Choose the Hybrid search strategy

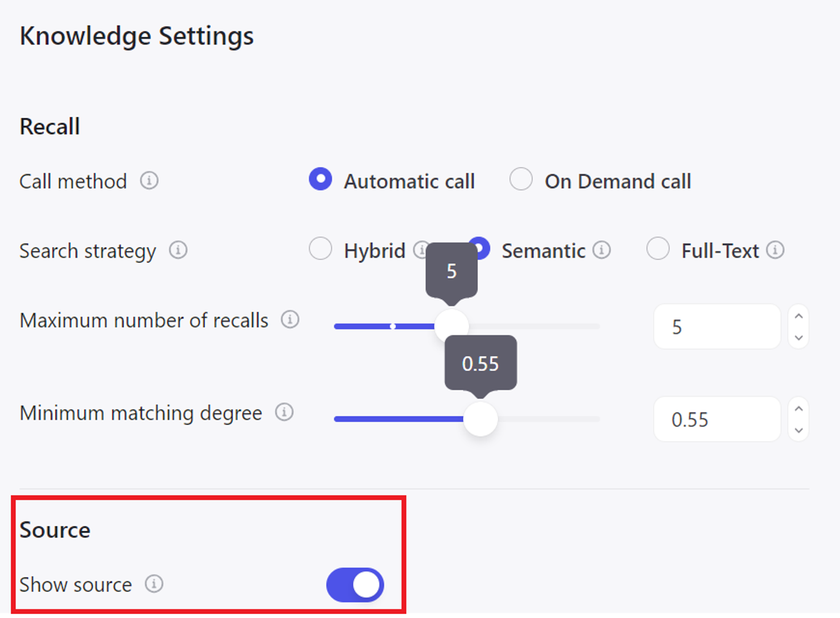pos(321,249)
